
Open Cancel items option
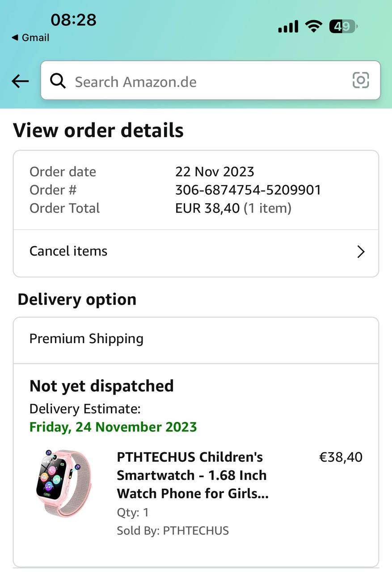68,251
